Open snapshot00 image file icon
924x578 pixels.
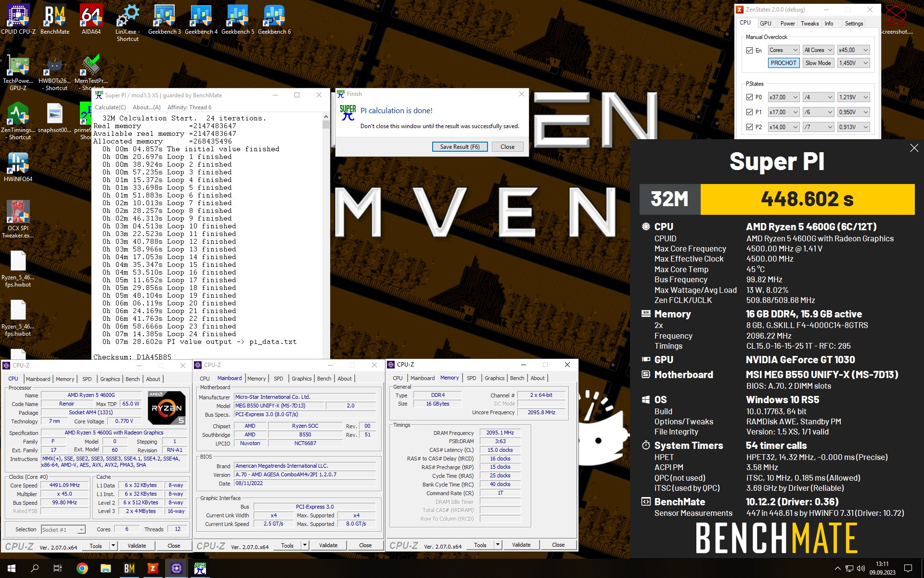tap(55, 118)
